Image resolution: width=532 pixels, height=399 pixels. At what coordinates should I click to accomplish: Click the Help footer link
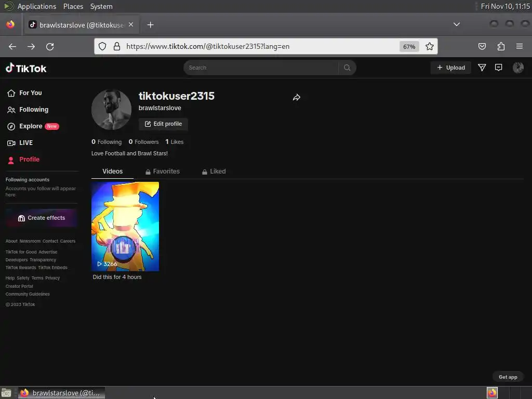10,278
